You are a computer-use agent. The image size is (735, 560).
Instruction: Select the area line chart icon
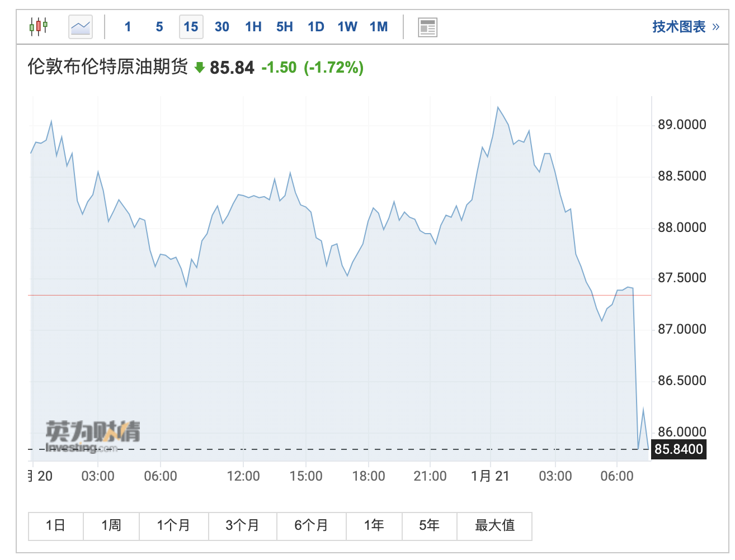(x=81, y=27)
